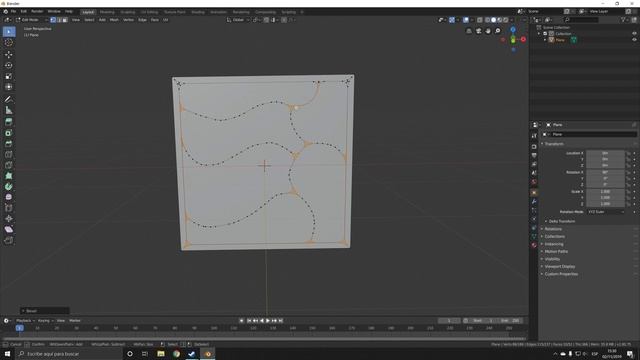
Task: Switch to the Shading workspace tab
Action: pos(198,12)
